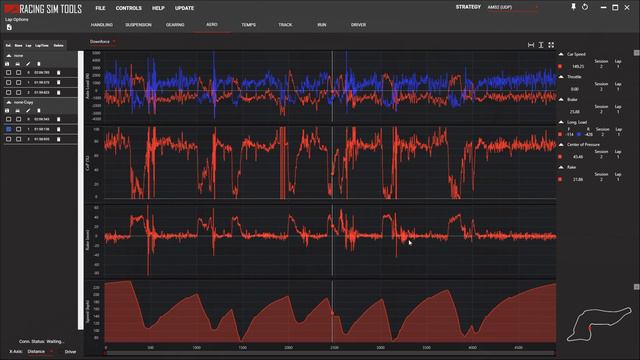
Task: Tick the select checkbox for lap 2, first group
Action: coord(8,93)
